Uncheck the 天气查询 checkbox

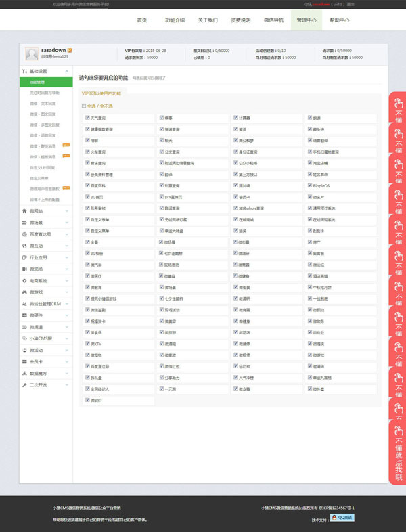coord(87,118)
